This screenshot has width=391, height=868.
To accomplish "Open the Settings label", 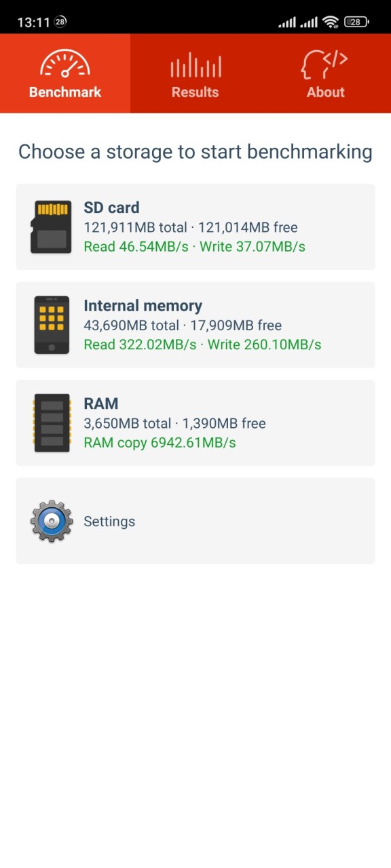I will pos(109,521).
